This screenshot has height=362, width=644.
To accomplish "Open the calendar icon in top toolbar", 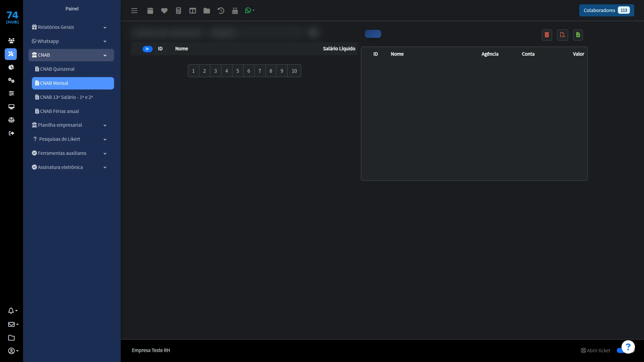I will 150,11.
